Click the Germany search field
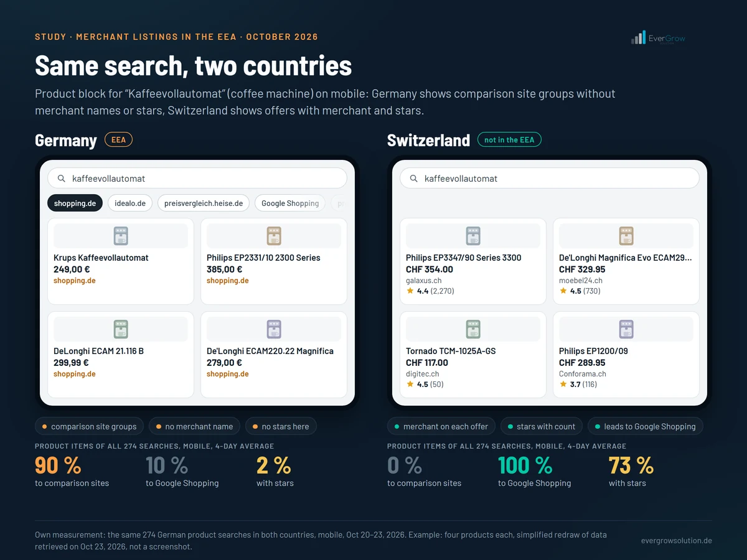 [x=197, y=179]
